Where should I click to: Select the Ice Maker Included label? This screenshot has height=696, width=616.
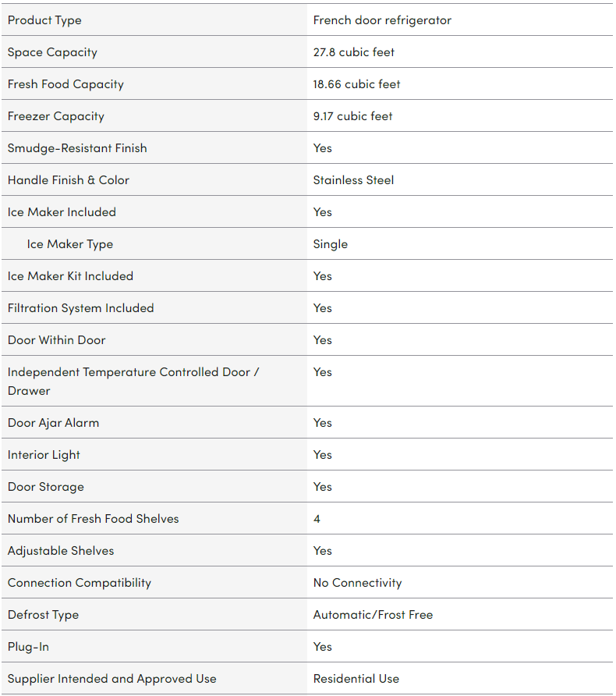(x=62, y=212)
